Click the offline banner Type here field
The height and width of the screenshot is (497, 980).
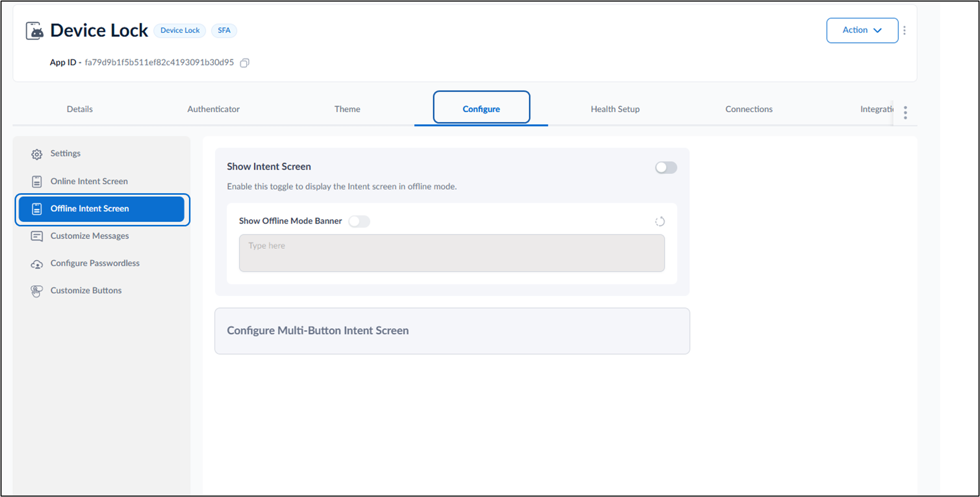[x=452, y=253]
